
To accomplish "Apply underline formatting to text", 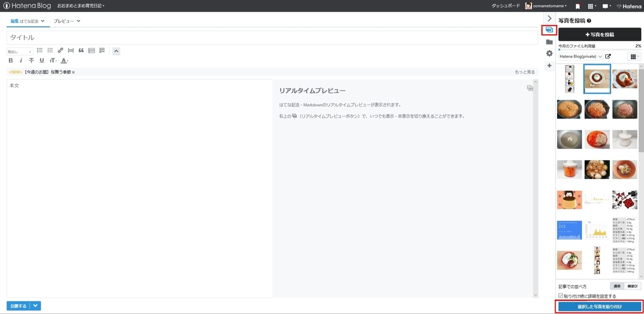I will click(42, 60).
